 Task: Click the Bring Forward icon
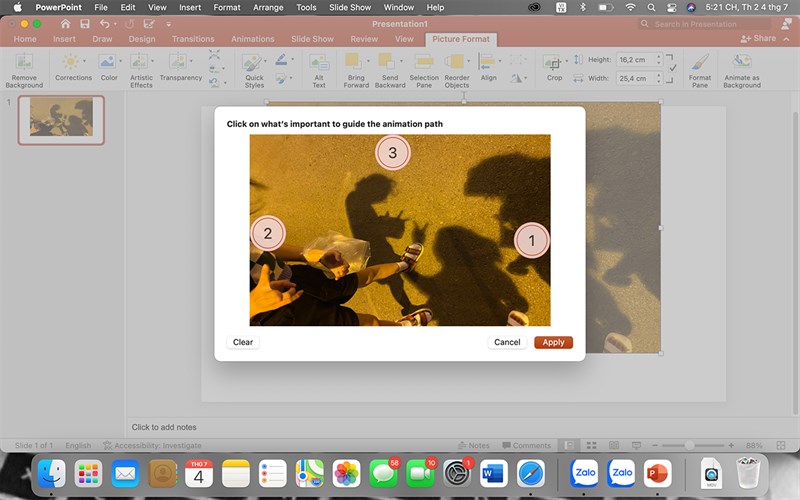354,62
